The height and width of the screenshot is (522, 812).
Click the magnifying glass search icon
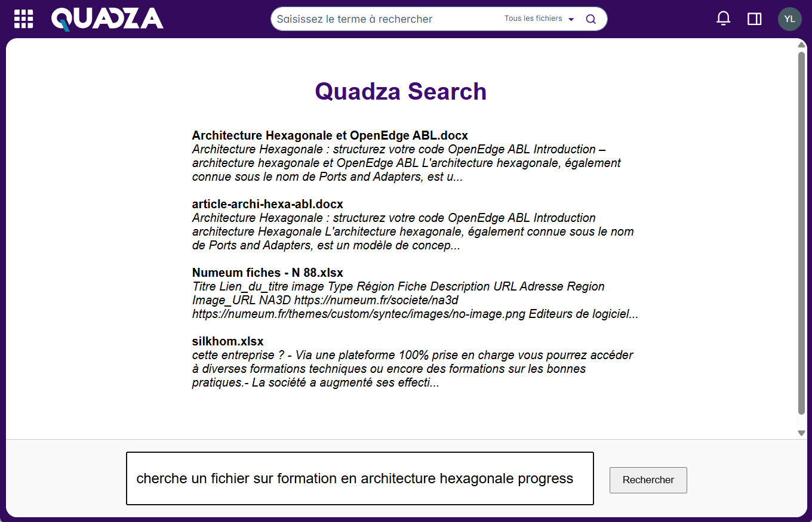click(590, 18)
